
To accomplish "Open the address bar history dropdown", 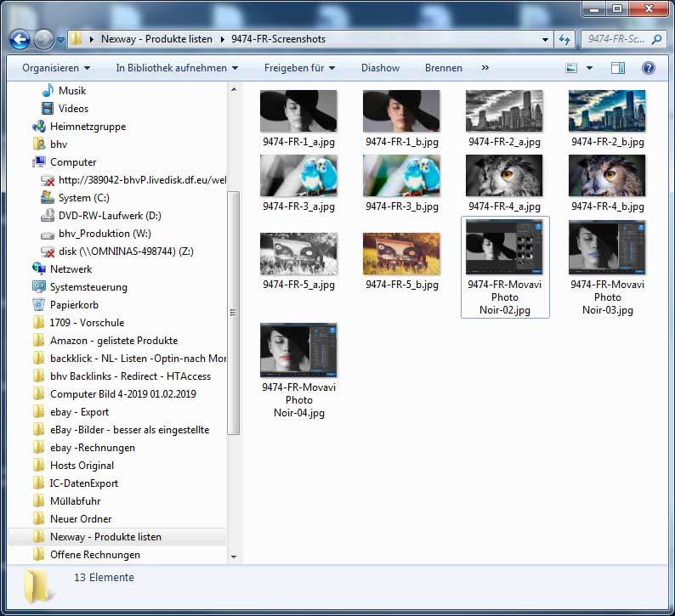I will tap(545, 40).
